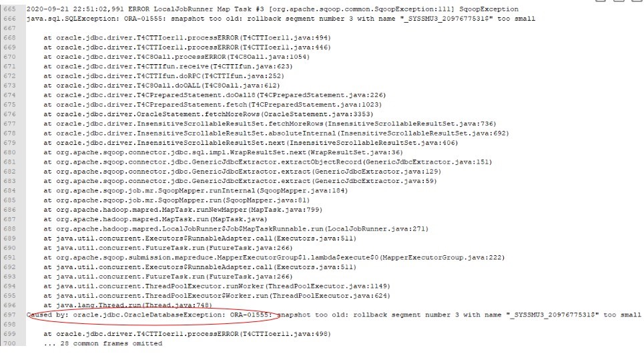Click the T4C8Oall.processERROR stack frame
Viewport: 644px width, 354px height.
coord(177,57)
